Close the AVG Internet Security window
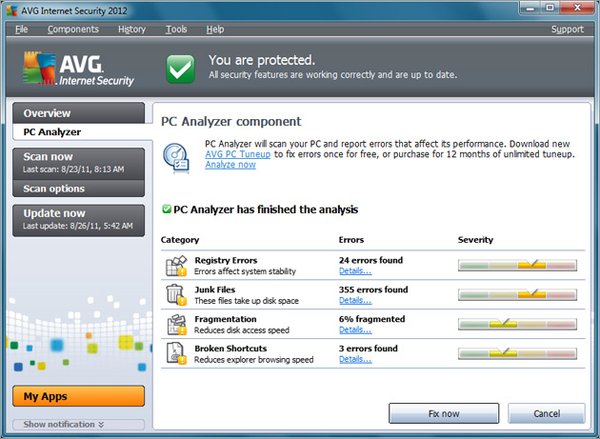The height and width of the screenshot is (439, 600). (577, 8)
